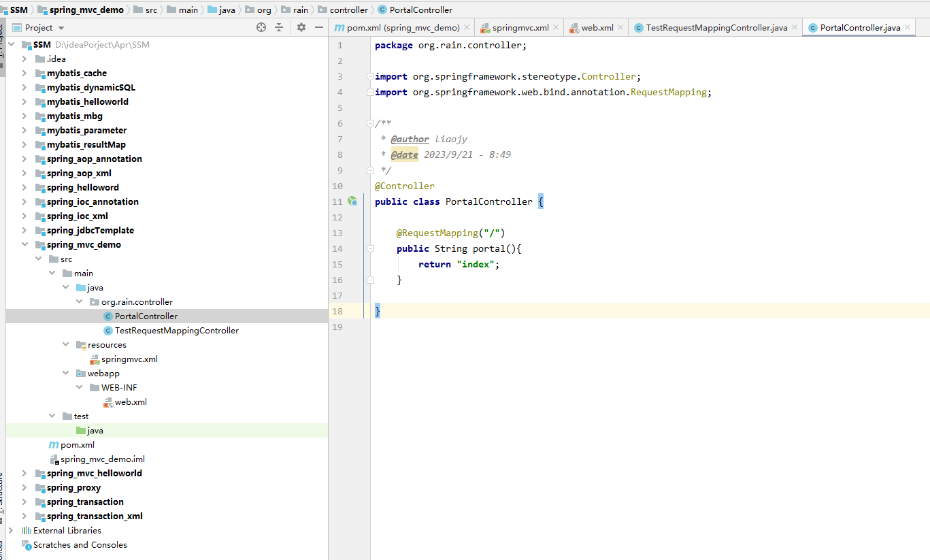Collapse the SSM root project node
This screenshot has height=560, width=930.
point(12,44)
